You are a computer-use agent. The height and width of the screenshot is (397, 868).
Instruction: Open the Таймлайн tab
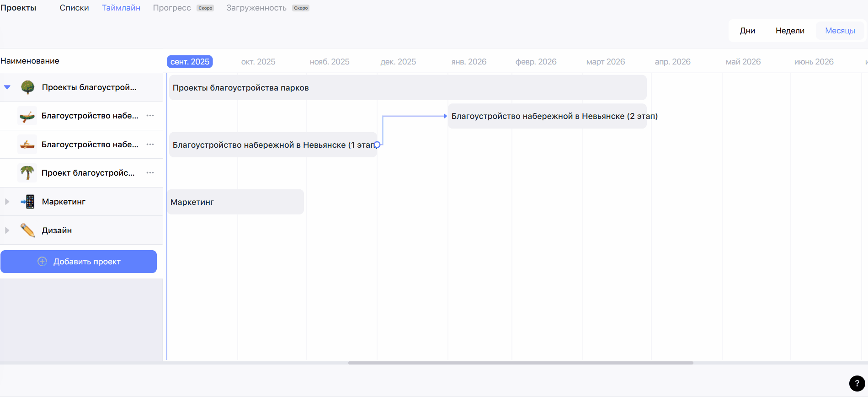121,8
